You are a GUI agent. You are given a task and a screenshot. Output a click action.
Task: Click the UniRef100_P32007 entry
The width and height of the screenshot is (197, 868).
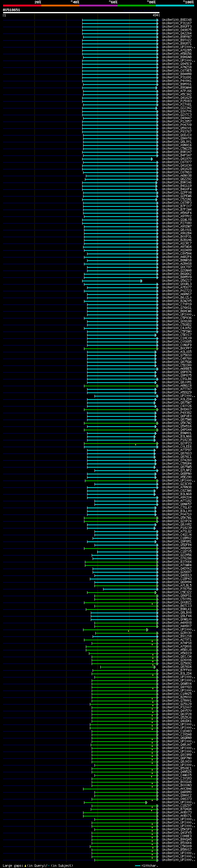coord(177,708)
